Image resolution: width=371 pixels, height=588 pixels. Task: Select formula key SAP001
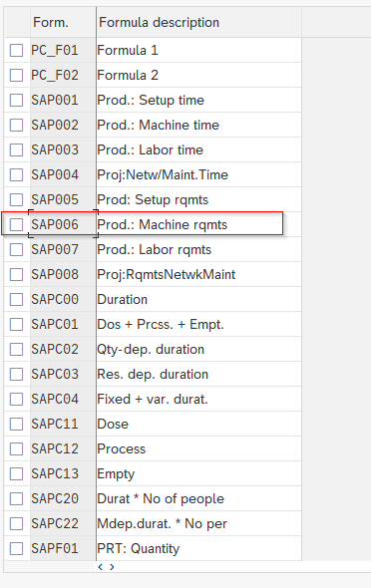pos(63,100)
